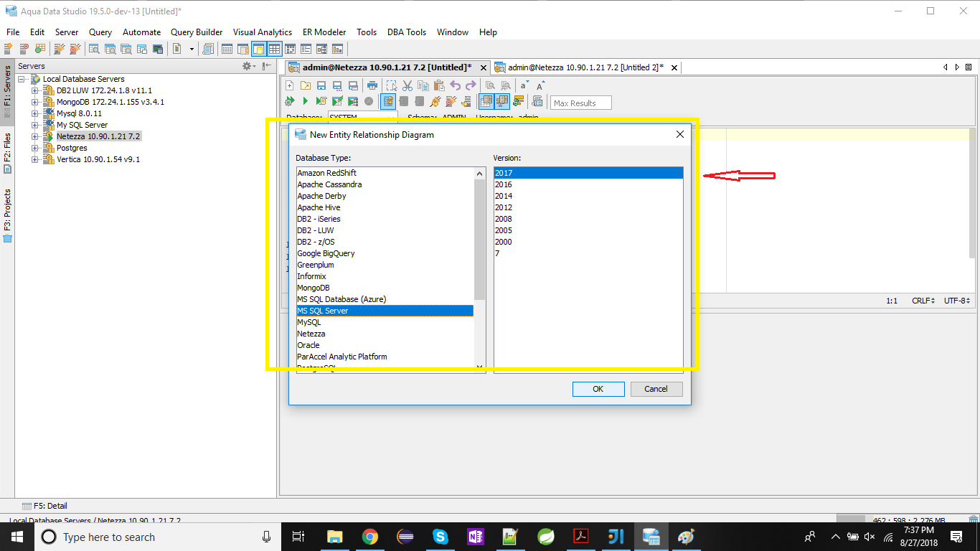Click the new script icon in query toolbar

pos(289,85)
